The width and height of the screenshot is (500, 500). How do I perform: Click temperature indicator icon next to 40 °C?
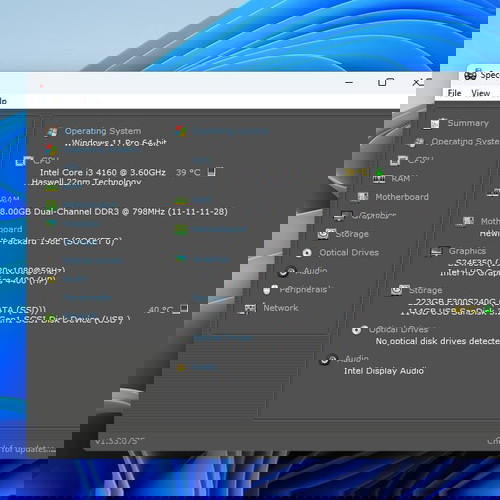point(184,309)
